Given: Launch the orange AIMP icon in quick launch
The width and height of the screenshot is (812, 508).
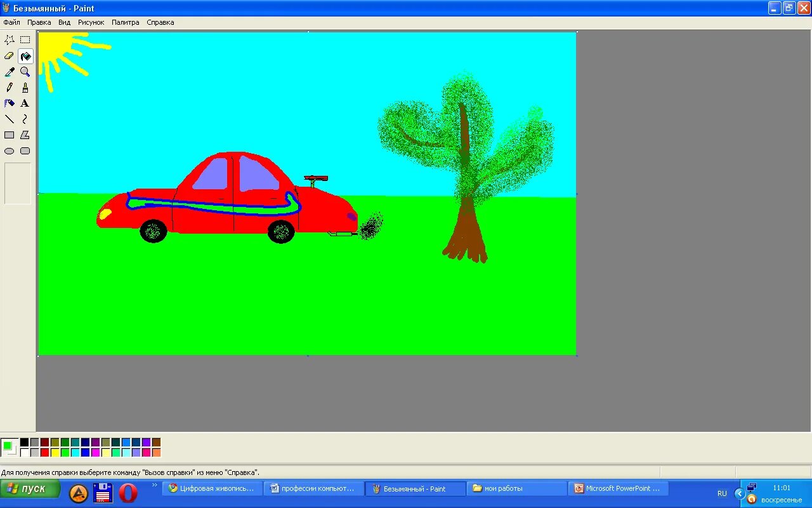Looking at the screenshot, I should tap(78, 493).
